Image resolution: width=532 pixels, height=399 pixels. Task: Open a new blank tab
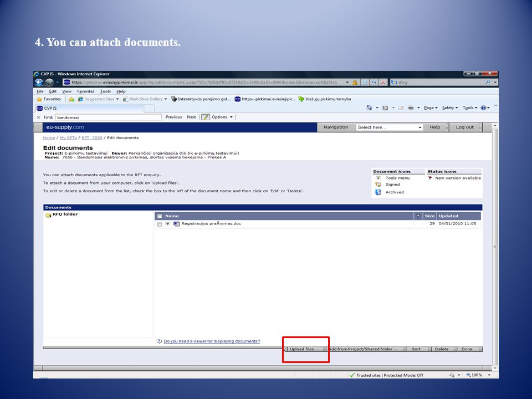pyautogui.click(x=149, y=108)
